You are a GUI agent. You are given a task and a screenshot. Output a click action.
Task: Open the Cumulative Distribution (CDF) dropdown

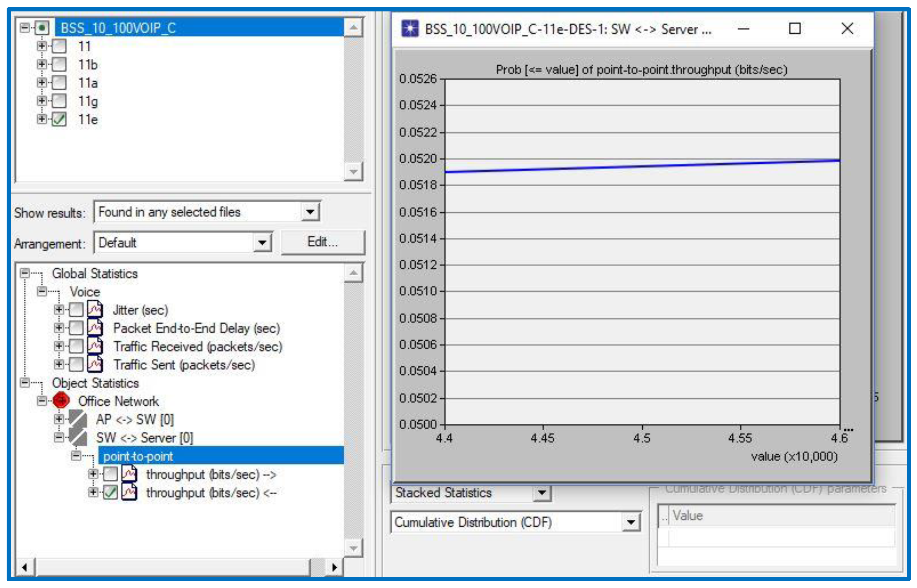(x=631, y=522)
